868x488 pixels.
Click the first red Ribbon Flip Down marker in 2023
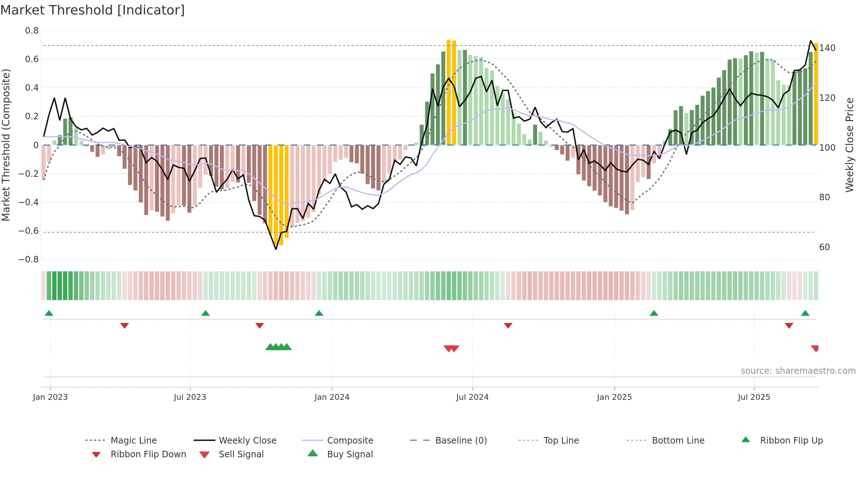pyautogui.click(x=124, y=326)
